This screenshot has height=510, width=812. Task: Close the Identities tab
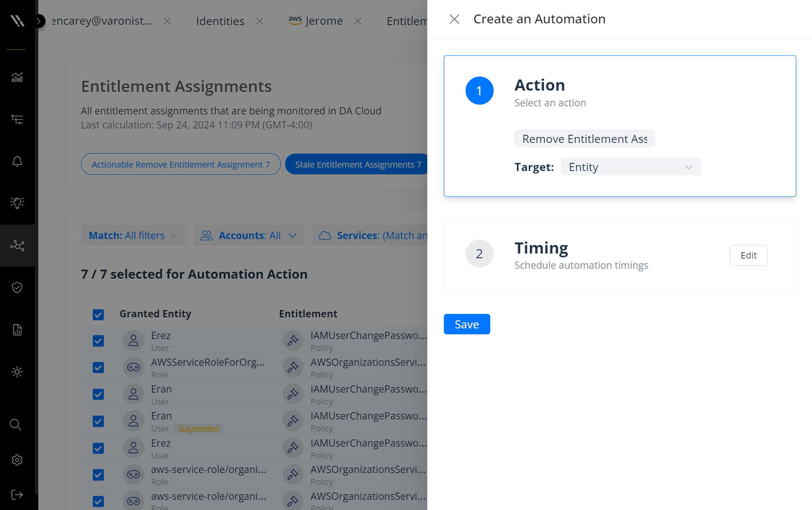coord(260,21)
